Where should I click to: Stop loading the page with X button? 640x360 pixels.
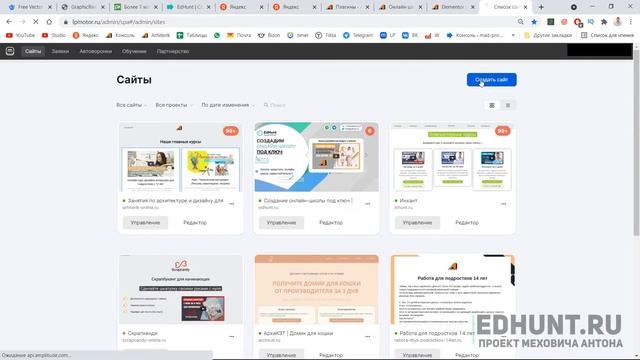(x=36, y=22)
